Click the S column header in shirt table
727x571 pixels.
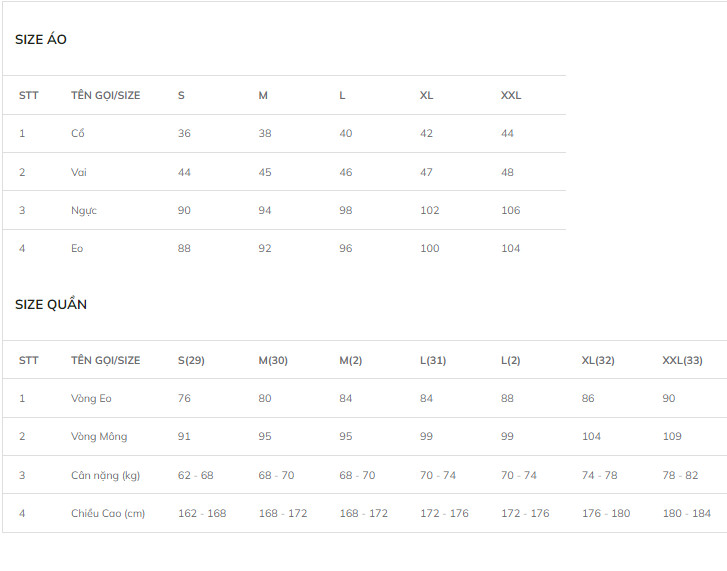(181, 95)
